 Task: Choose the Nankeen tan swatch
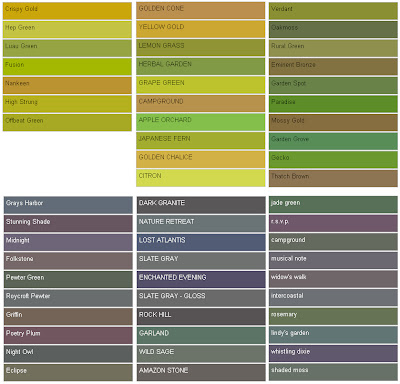(x=67, y=85)
